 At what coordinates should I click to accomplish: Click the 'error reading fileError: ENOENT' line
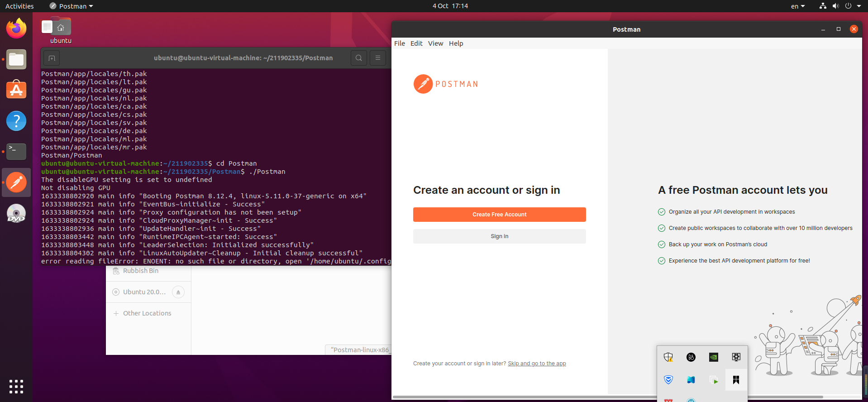[216, 261]
